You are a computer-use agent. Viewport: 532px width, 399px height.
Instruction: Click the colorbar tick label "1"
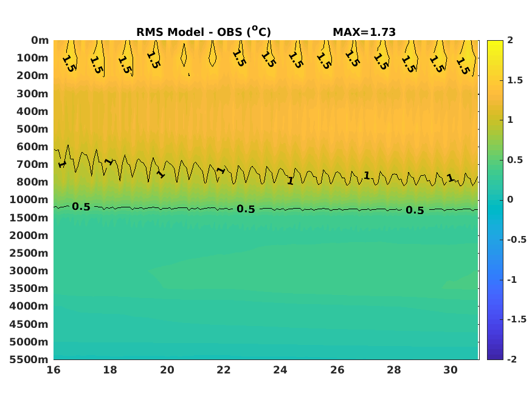coord(510,119)
